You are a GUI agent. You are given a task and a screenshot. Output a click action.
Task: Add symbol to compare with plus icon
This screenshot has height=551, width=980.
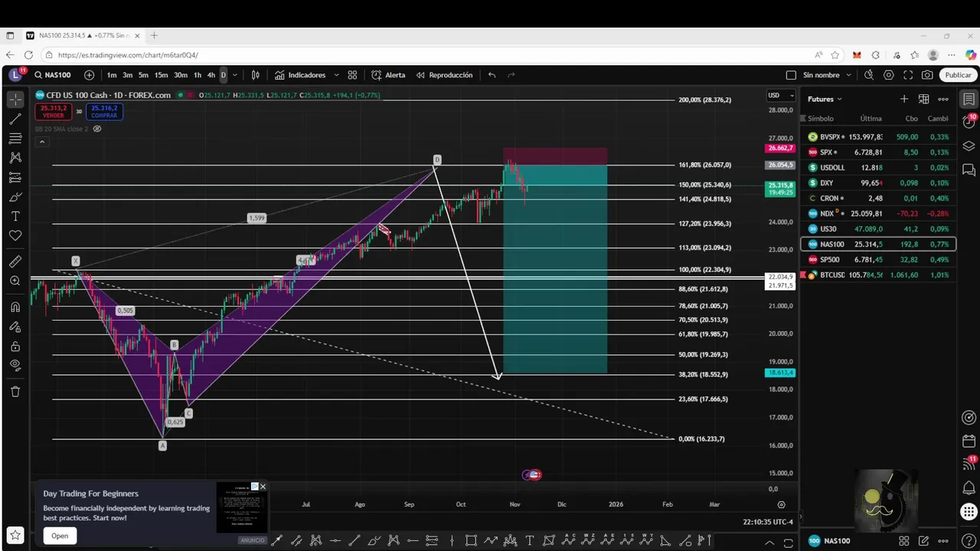[x=90, y=75]
